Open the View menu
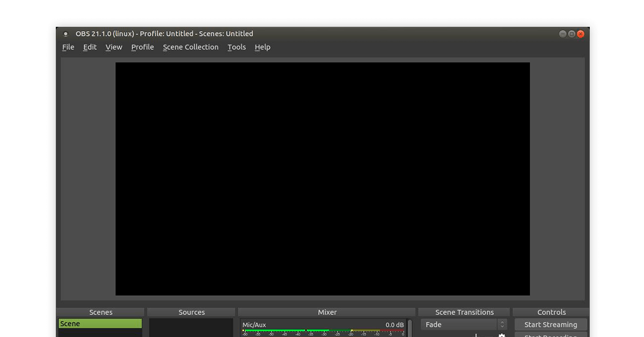Viewport: 644px width, 337px height. [114, 47]
